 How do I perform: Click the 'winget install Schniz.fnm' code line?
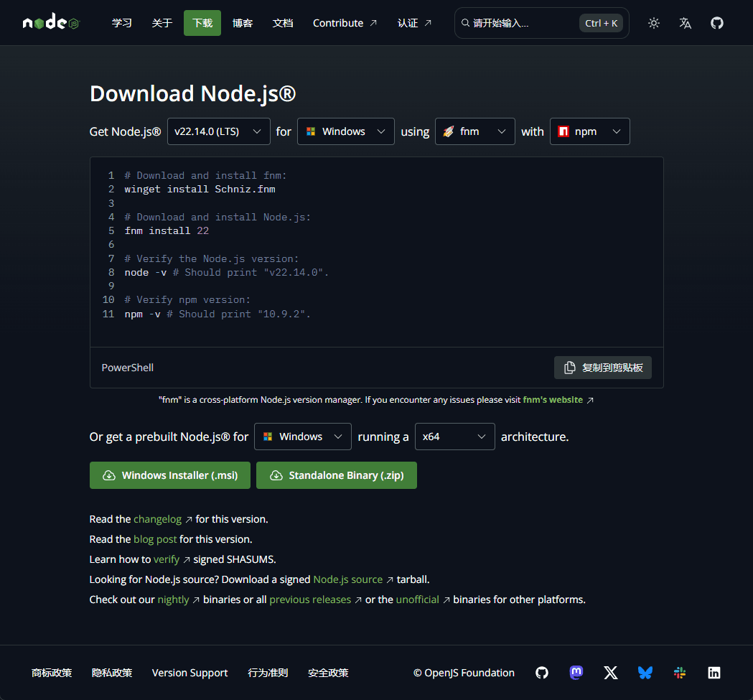[200, 190]
